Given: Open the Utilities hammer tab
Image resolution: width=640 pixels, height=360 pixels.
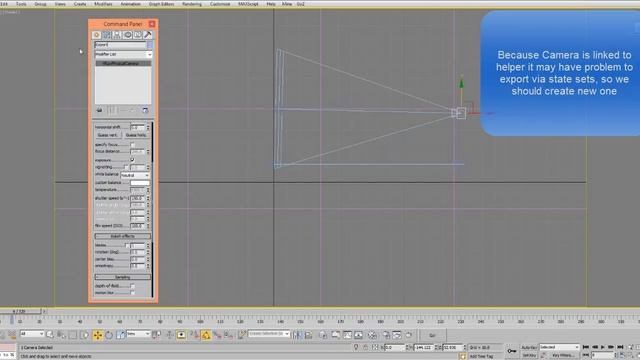Looking at the screenshot, I should [148, 35].
